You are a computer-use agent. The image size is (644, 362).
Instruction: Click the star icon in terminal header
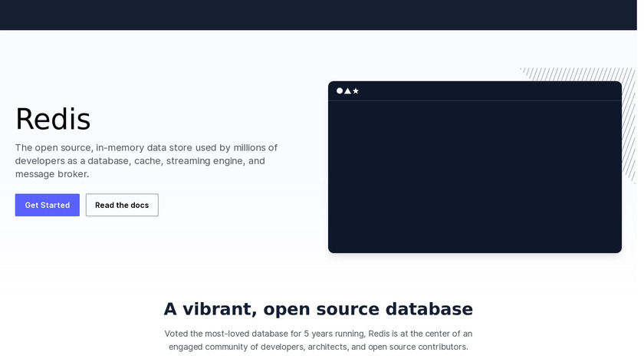pos(356,90)
